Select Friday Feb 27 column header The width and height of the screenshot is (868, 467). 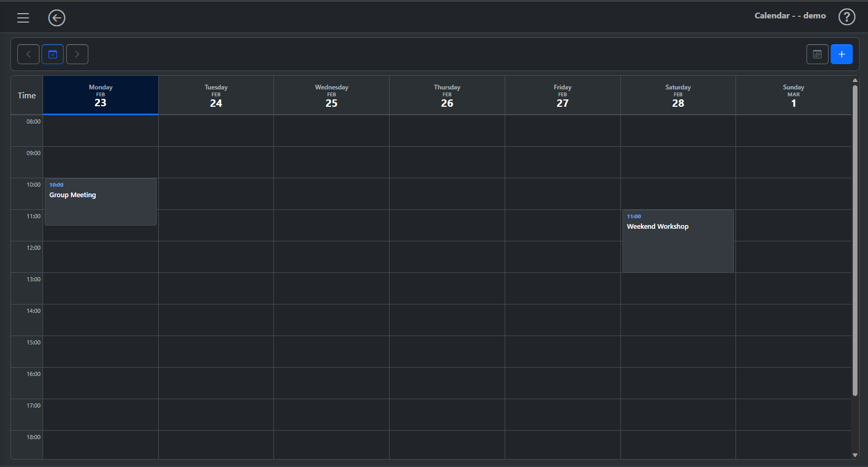[563, 95]
